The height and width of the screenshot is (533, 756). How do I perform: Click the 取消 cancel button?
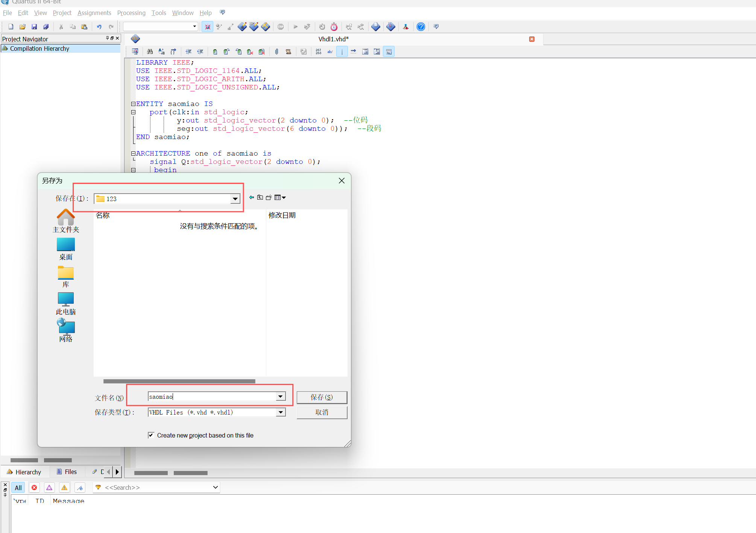pyautogui.click(x=322, y=412)
